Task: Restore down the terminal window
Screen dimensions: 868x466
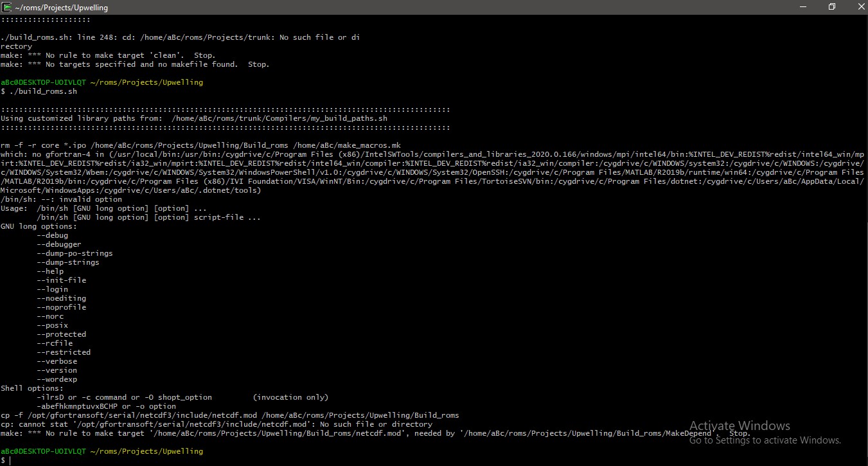Action: click(832, 7)
